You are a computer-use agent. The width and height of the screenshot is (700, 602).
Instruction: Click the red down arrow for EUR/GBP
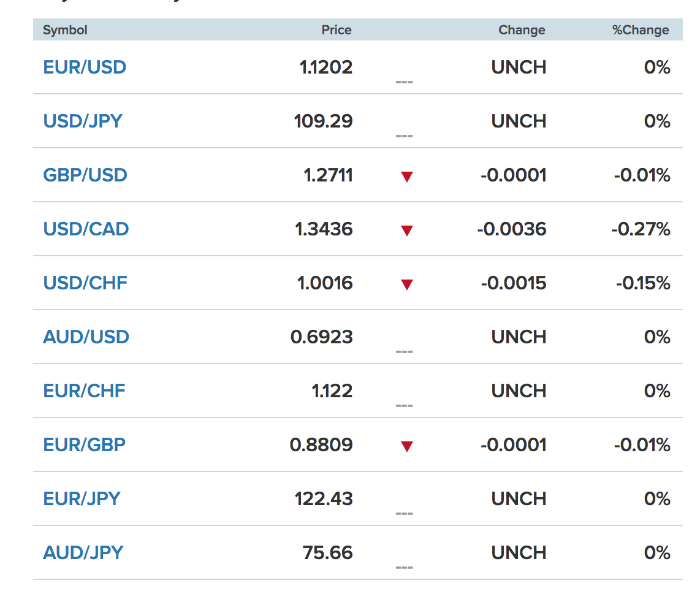pyautogui.click(x=406, y=446)
